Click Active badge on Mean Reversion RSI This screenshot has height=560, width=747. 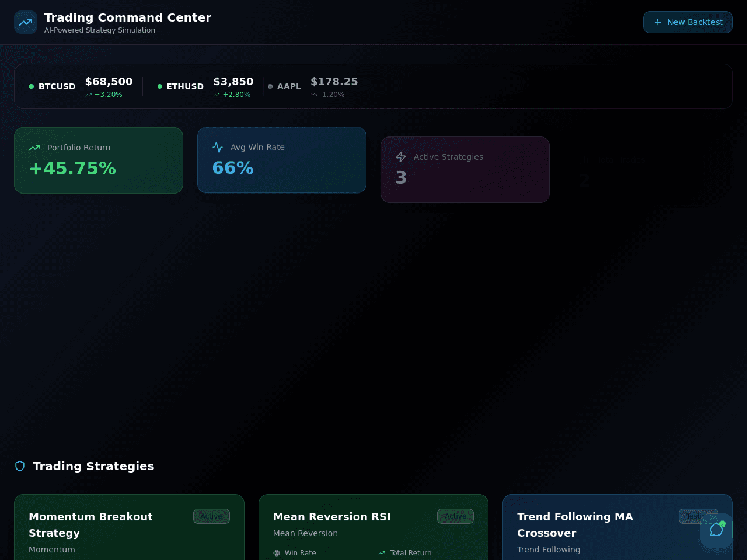point(455,516)
